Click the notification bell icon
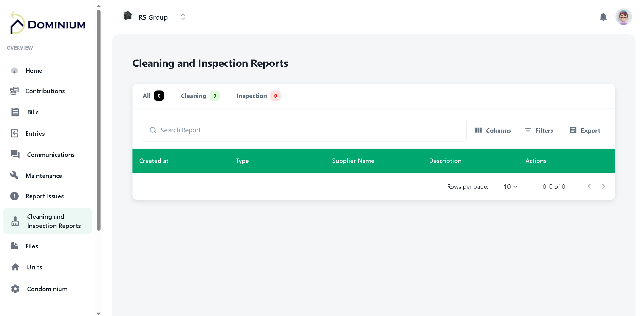The width and height of the screenshot is (644, 316). pos(603,16)
